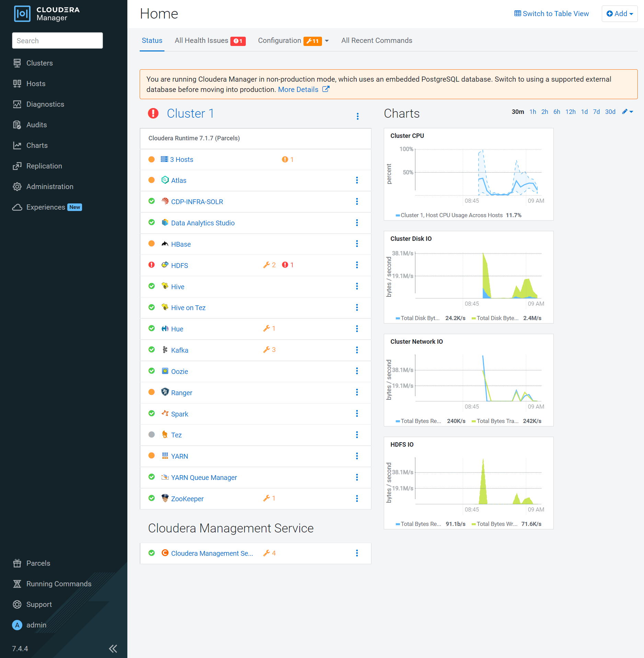Go to Charts in sidebar
Screen dimensions: 644x658
[x=37, y=145]
